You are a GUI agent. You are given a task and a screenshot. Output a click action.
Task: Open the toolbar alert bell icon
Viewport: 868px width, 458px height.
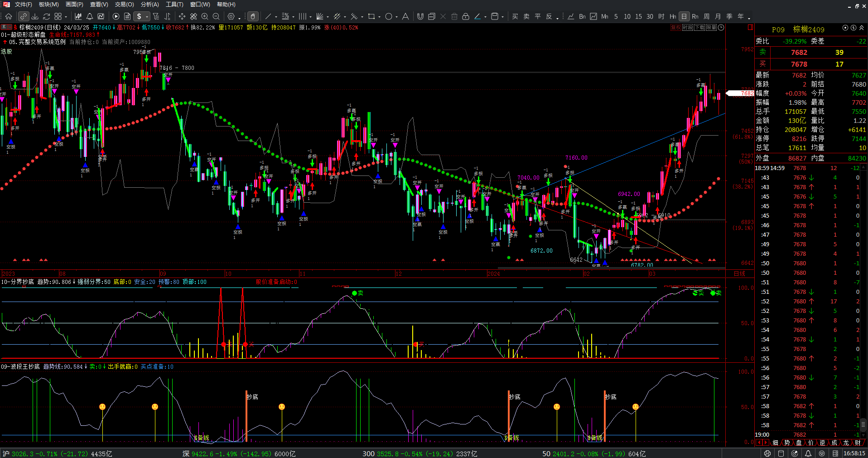(x=90, y=16)
